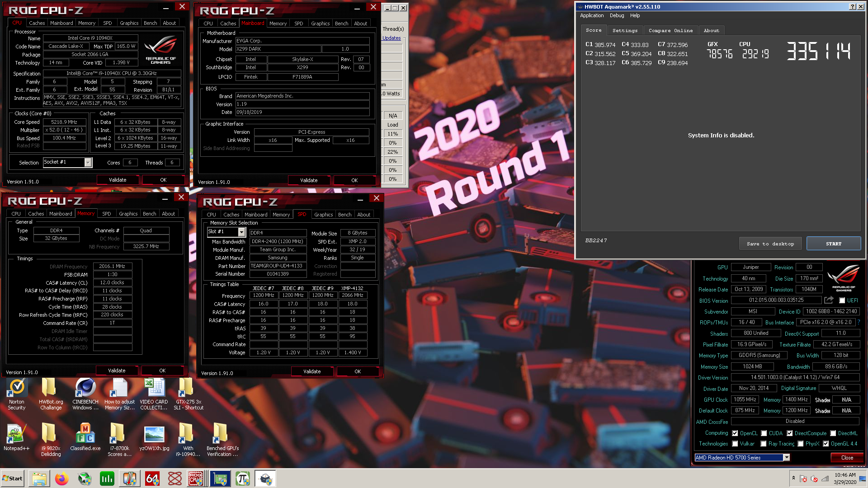Open the Settings tab in HWBOT Aquamark

tap(625, 30)
